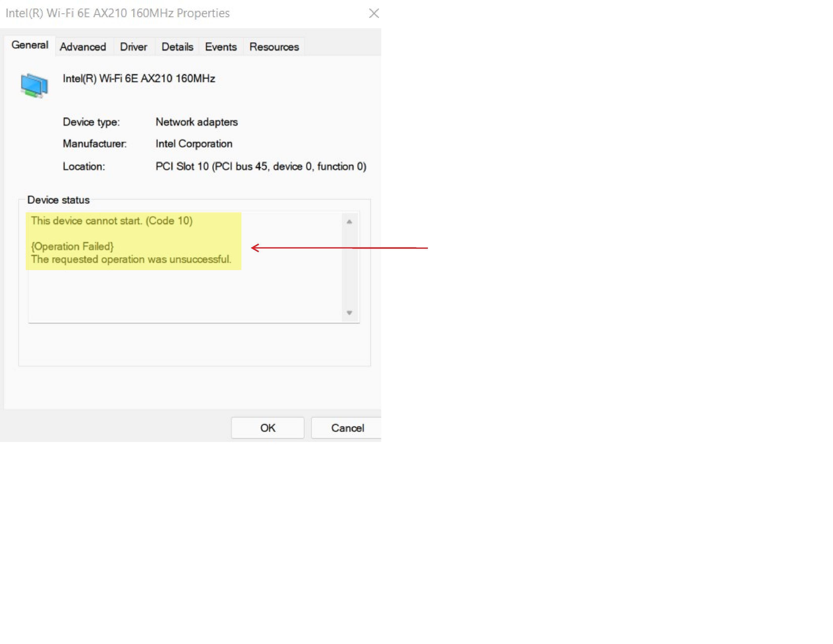Click the network adapter device icon

[34, 85]
